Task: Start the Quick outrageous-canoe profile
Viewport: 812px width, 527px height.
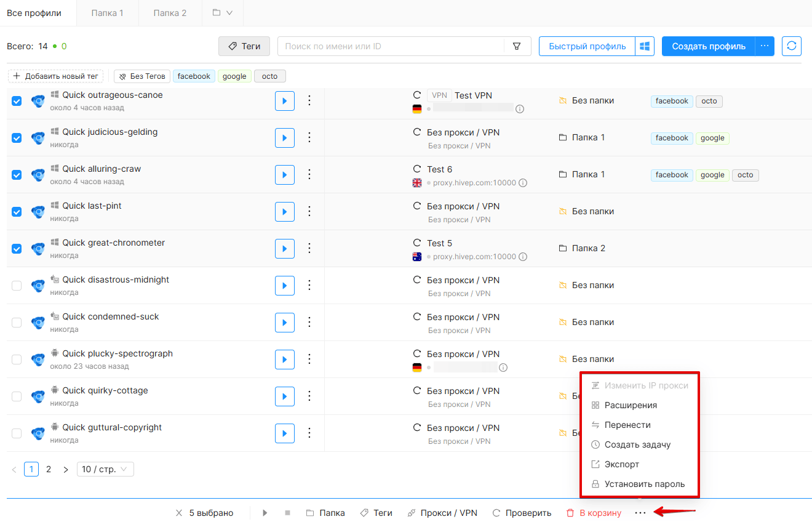Action: (284, 101)
